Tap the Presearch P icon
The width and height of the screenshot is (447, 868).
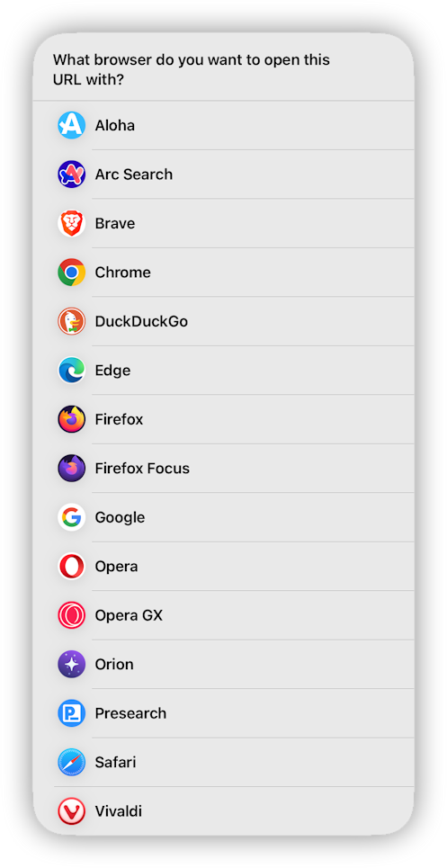(x=71, y=713)
